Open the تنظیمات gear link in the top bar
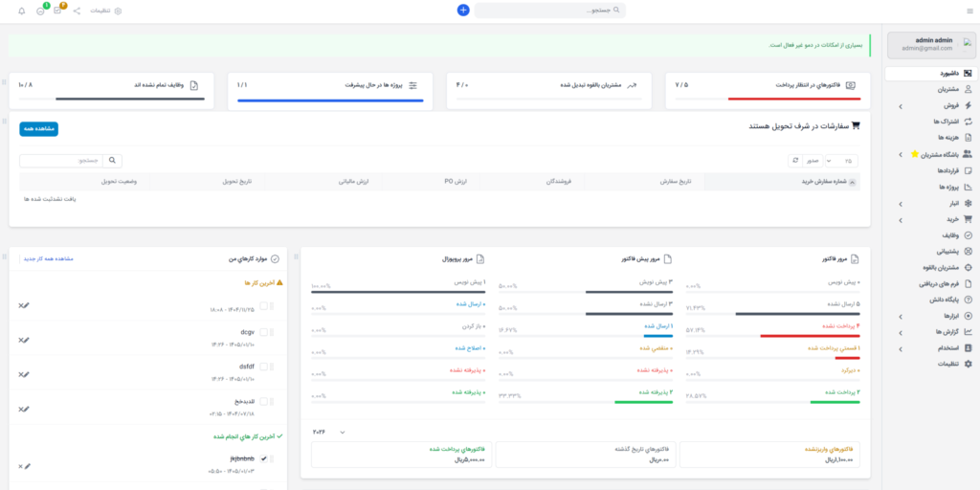980x490 pixels. click(106, 11)
